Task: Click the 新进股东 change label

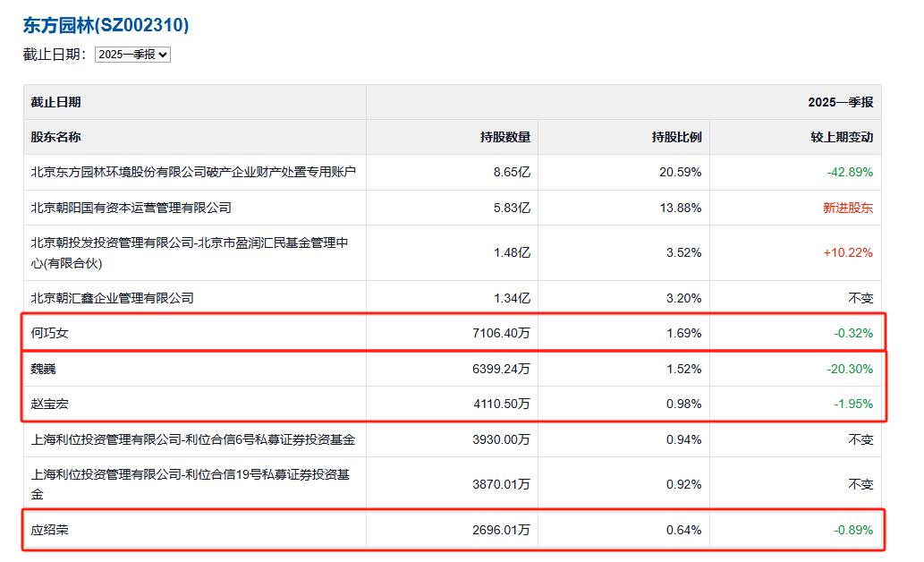Action: pos(848,209)
